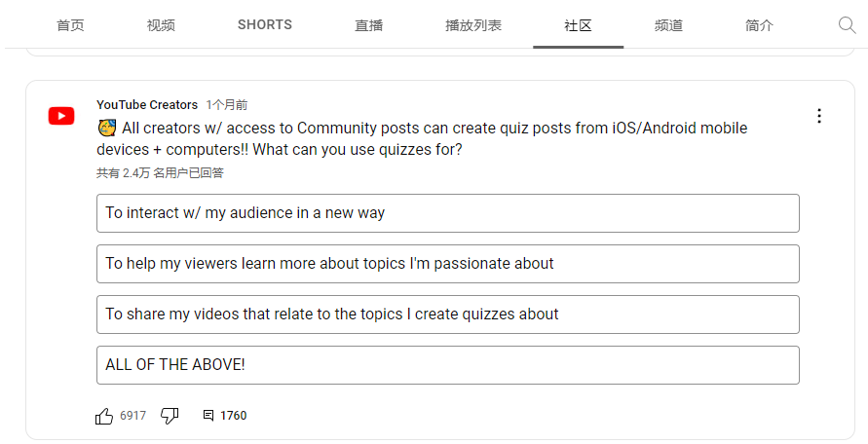Click the thumbs-down dislike icon
This screenshot has width=868, height=444.
pos(170,416)
